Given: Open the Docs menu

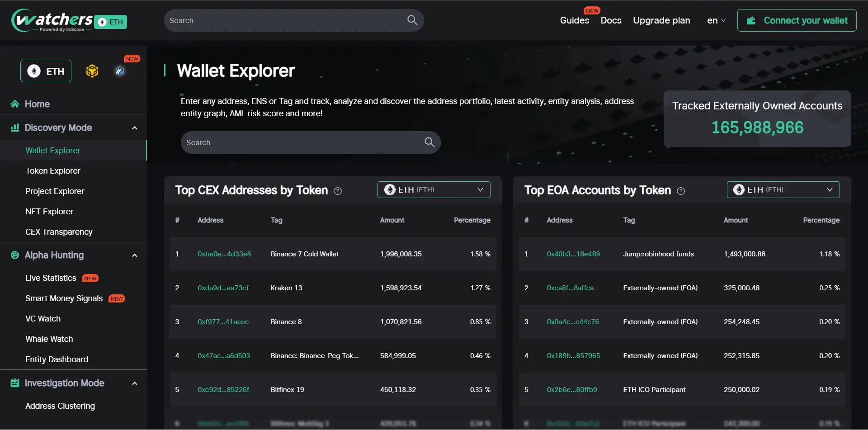Looking at the screenshot, I should (x=611, y=20).
